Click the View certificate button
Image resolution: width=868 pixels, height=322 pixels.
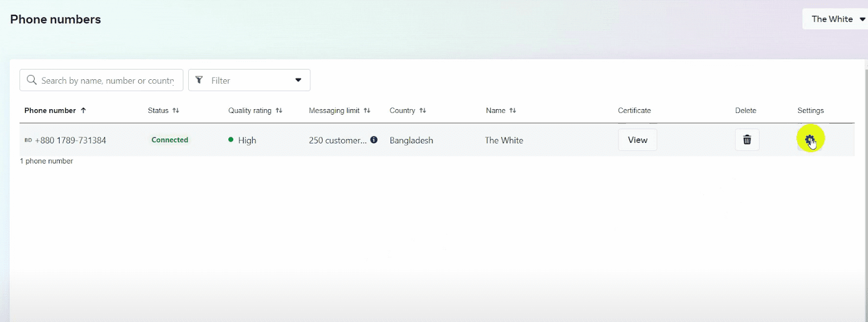click(x=637, y=140)
